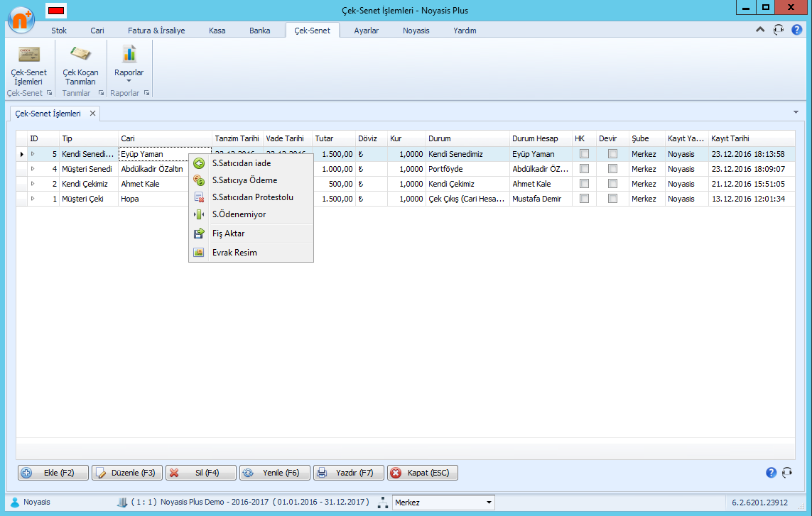Expand row ID 5 Kendi Senedimiz

coord(33,154)
